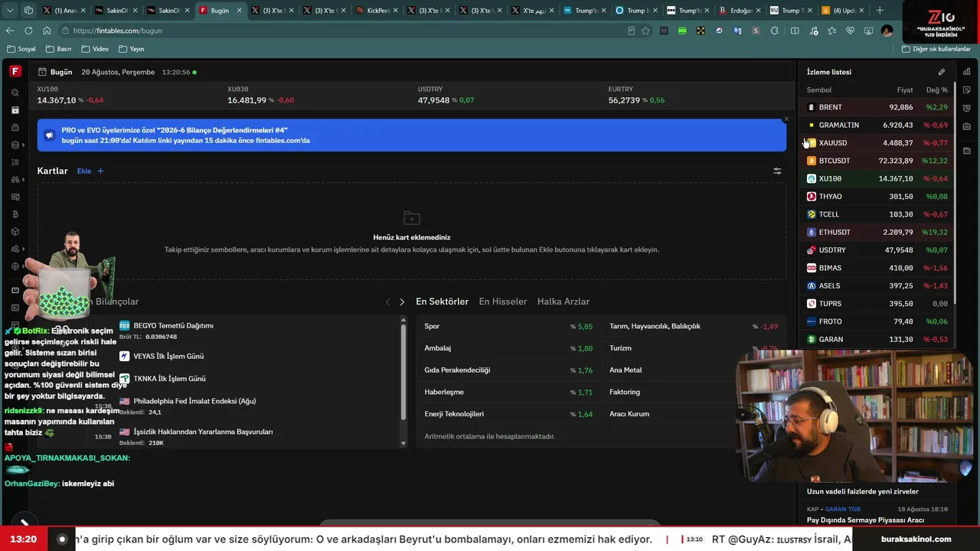980x551 pixels.
Task: Open Kartlar display settings sliders icon
Action: point(777,171)
